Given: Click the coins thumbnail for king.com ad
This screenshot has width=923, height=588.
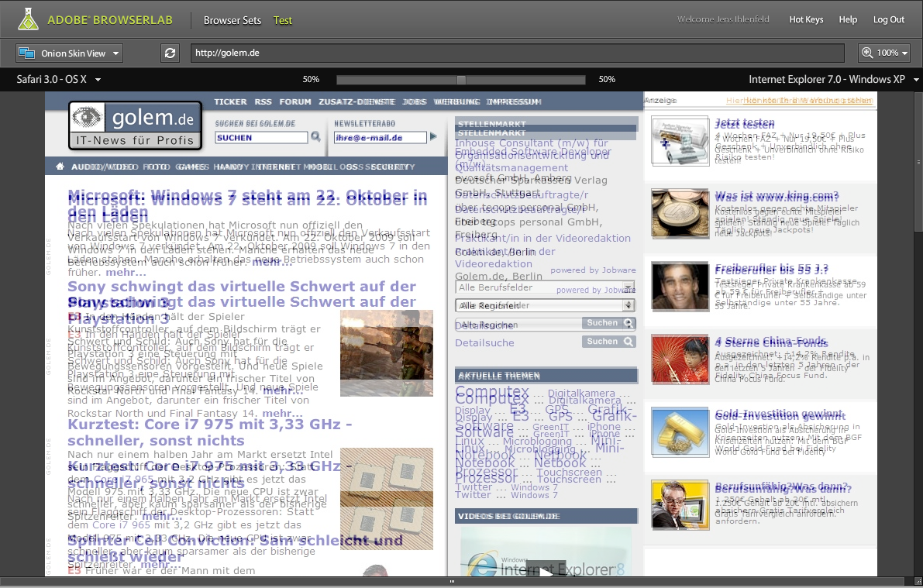Looking at the screenshot, I should tap(680, 214).
